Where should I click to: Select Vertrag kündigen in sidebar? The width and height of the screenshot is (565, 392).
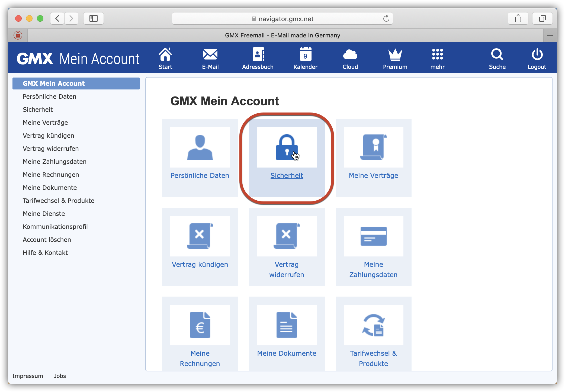click(x=48, y=136)
